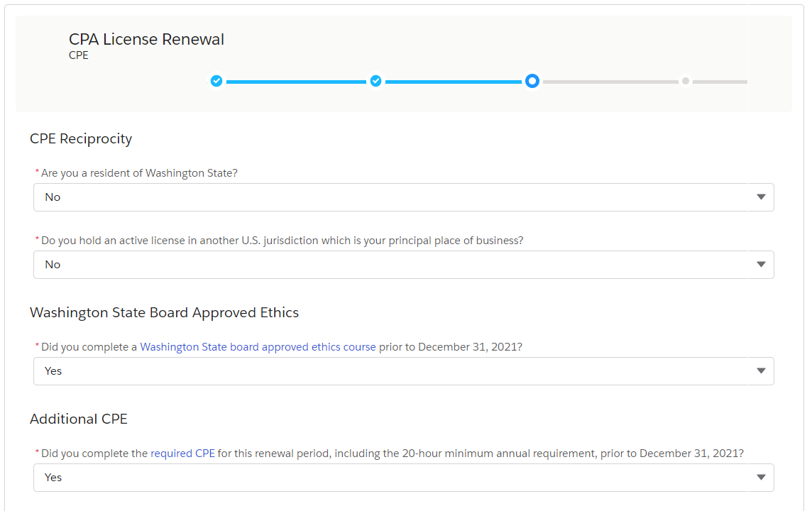This screenshot has height=511, width=812.
Task: Click the first completed step checkmark
Action: [216, 81]
